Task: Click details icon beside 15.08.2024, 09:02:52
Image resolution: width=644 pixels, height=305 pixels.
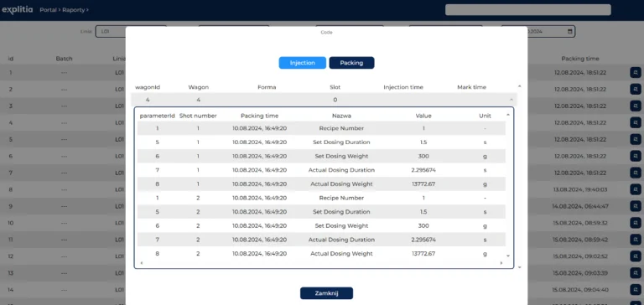Action: 635,256
